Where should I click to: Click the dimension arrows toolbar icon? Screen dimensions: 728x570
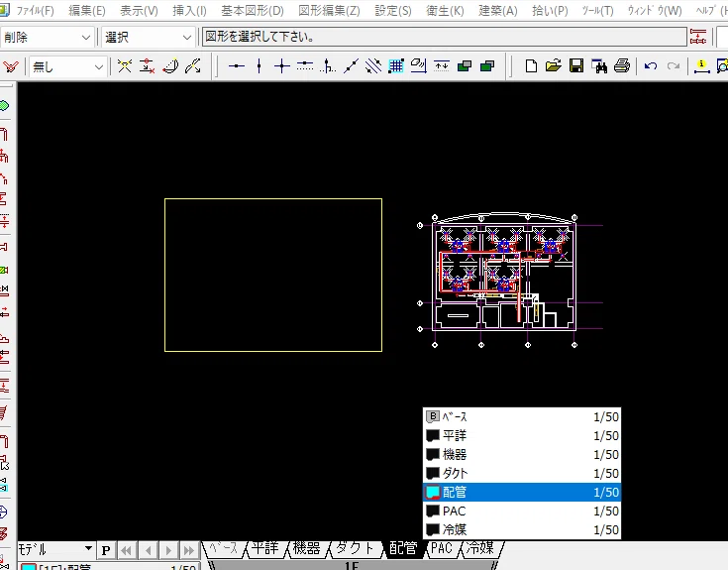(442, 66)
